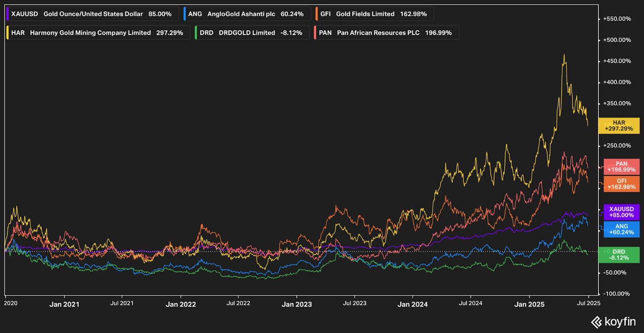
Task: Click the koyfin logo icon
Action: (596, 322)
